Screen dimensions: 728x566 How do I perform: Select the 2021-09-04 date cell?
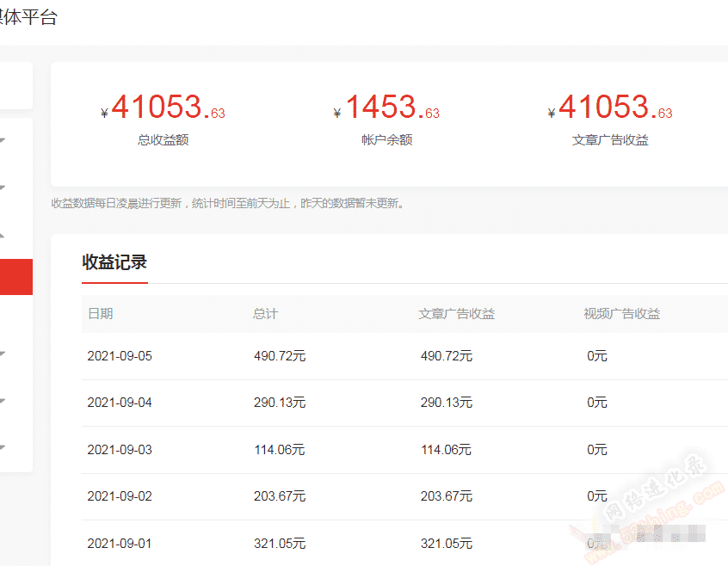point(120,403)
